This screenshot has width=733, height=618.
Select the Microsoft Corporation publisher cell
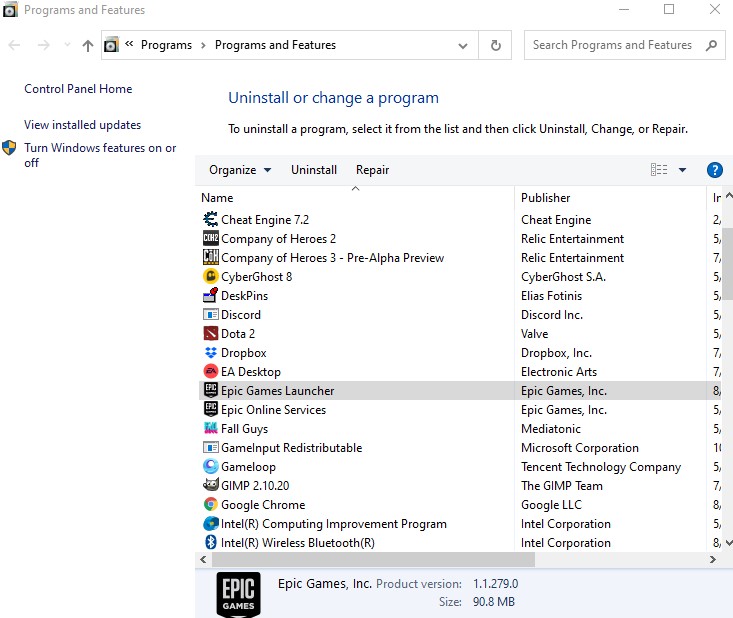[x=579, y=447]
